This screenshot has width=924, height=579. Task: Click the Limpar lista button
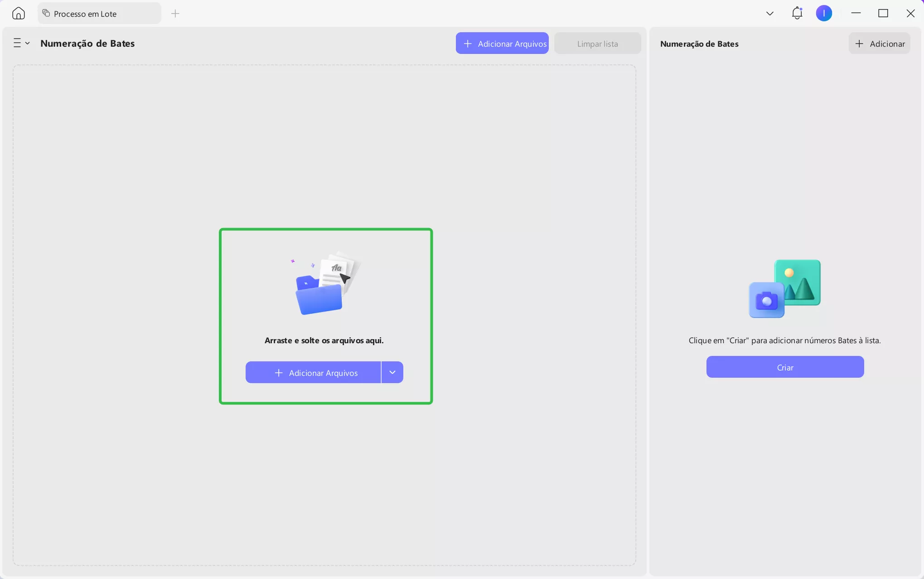coord(597,44)
